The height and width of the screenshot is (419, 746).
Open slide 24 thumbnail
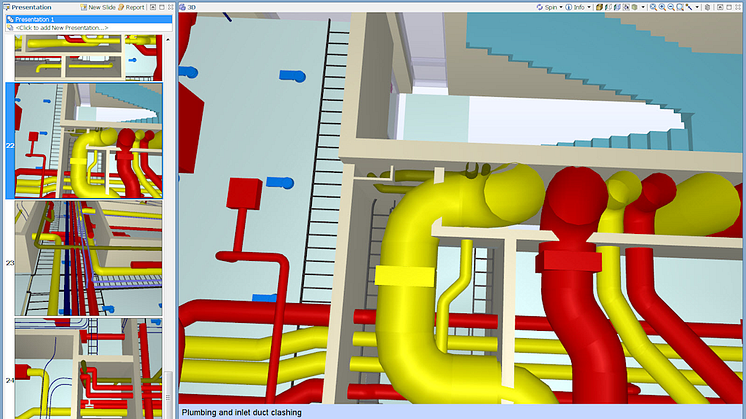(x=88, y=369)
